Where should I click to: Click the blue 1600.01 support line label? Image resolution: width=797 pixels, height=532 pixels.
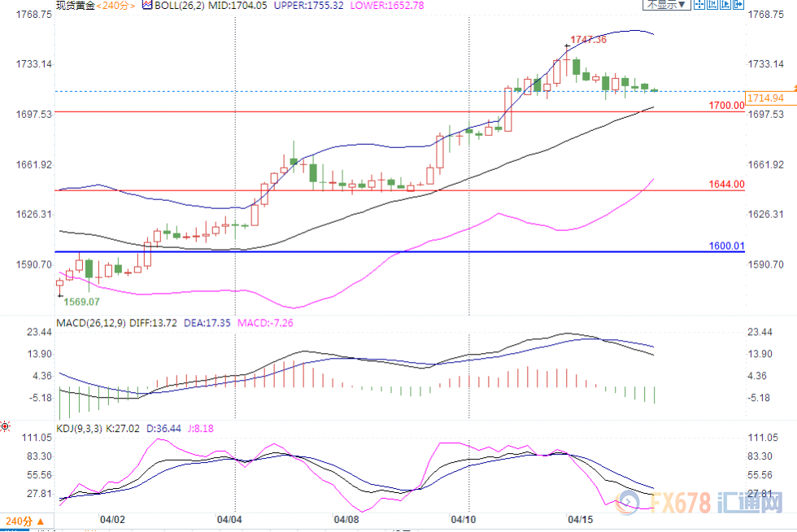726,246
